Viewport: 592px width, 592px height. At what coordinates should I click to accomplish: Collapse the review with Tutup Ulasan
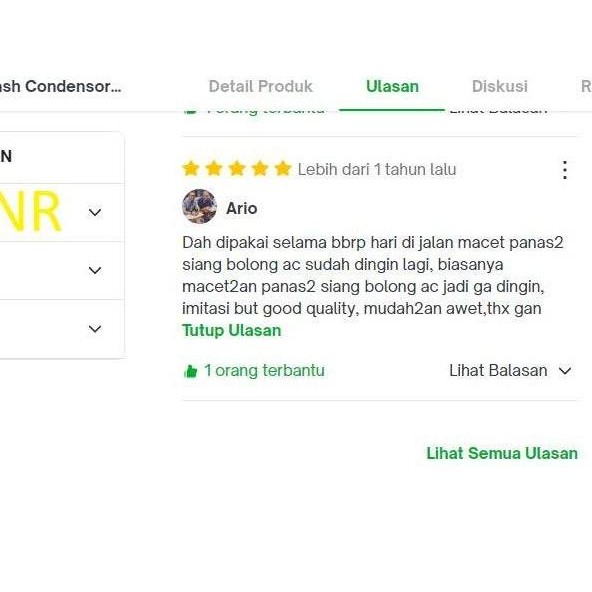click(x=231, y=330)
